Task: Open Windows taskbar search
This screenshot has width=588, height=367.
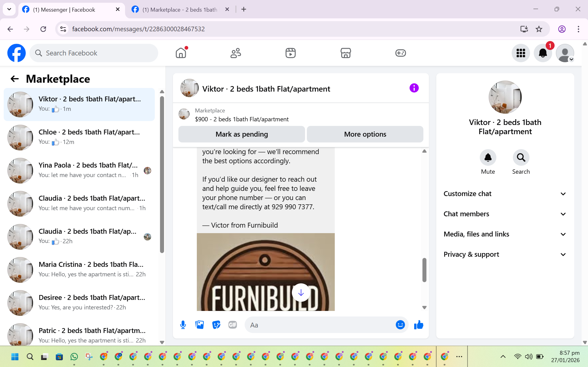Action: 30,356
